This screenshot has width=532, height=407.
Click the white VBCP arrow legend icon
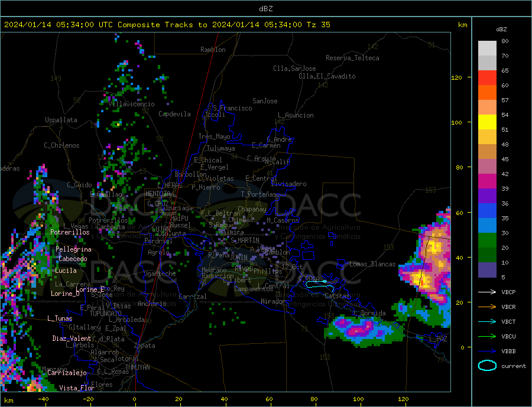487,292
